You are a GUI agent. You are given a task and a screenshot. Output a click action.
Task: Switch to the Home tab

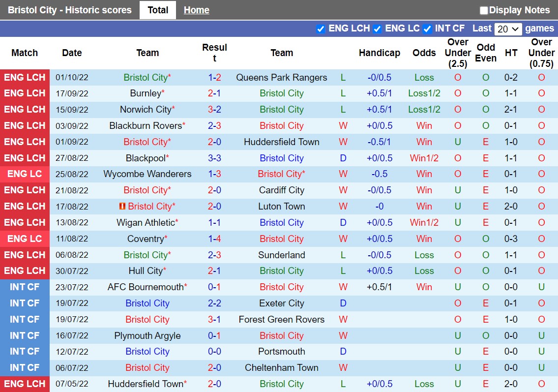point(196,10)
